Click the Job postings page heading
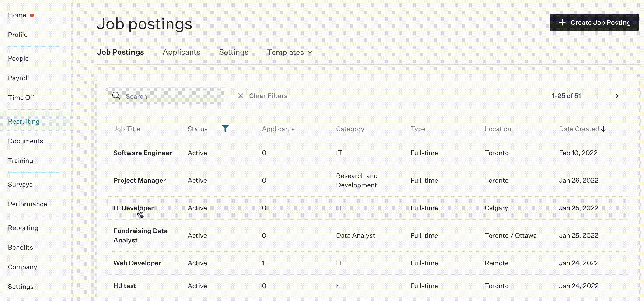644x301 pixels. 144,24
